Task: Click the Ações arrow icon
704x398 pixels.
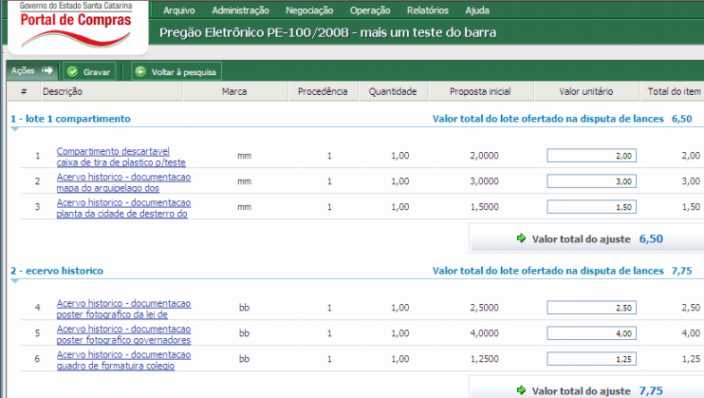Action: (47, 71)
